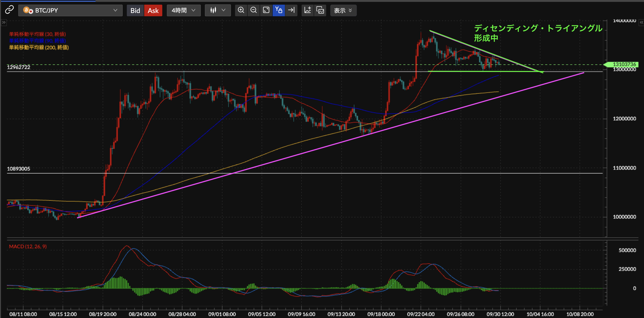
Task: Click the 12000000 price axis label
Action: coord(624,119)
